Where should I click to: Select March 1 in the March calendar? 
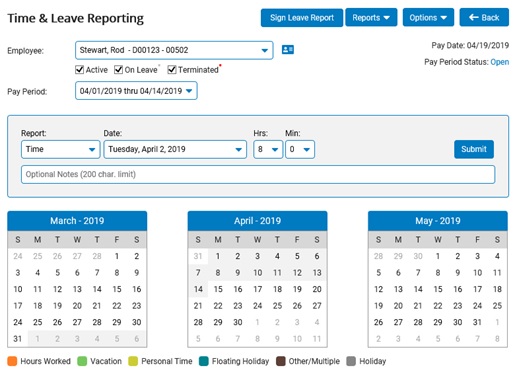coord(117,256)
